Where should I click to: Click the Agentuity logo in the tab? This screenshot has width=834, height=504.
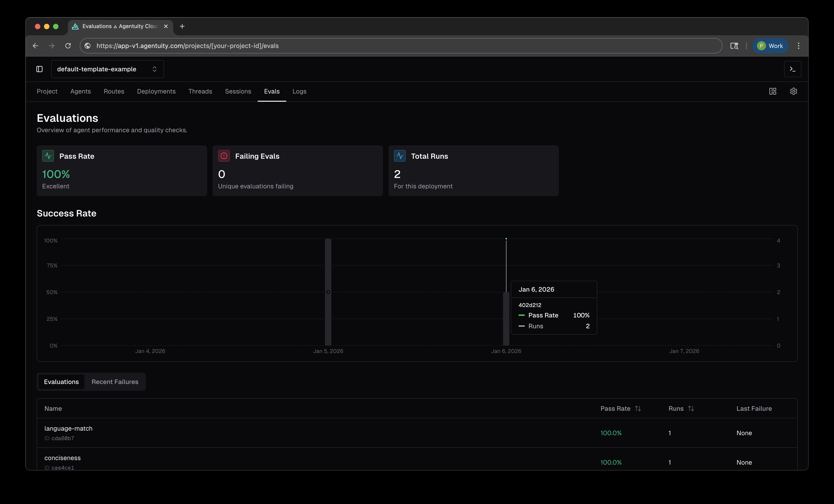pyautogui.click(x=75, y=26)
